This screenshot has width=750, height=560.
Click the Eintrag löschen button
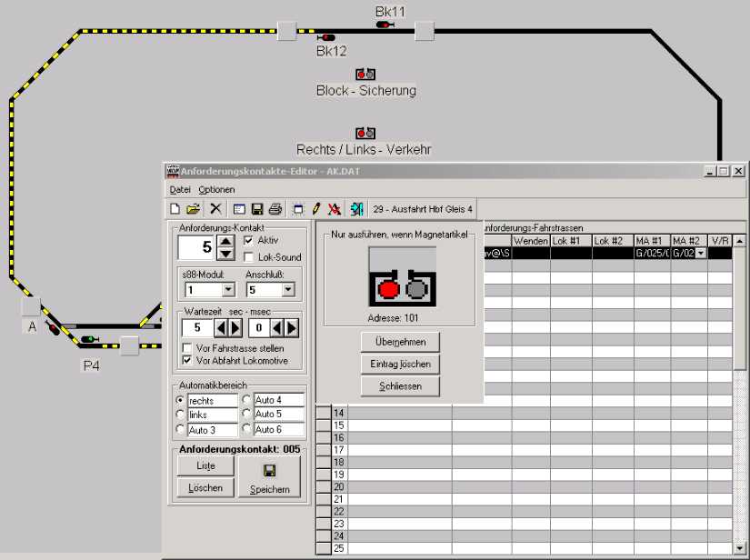coord(400,364)
